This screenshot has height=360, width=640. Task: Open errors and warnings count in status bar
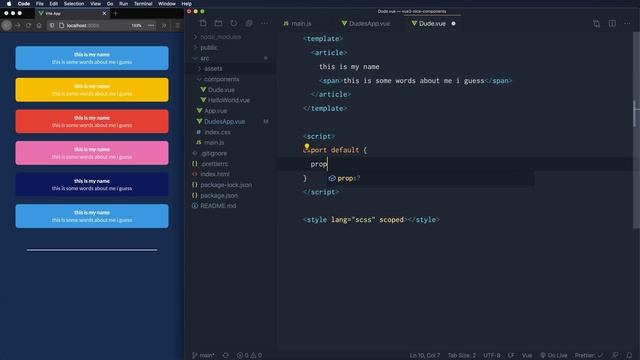click(249, 356)
